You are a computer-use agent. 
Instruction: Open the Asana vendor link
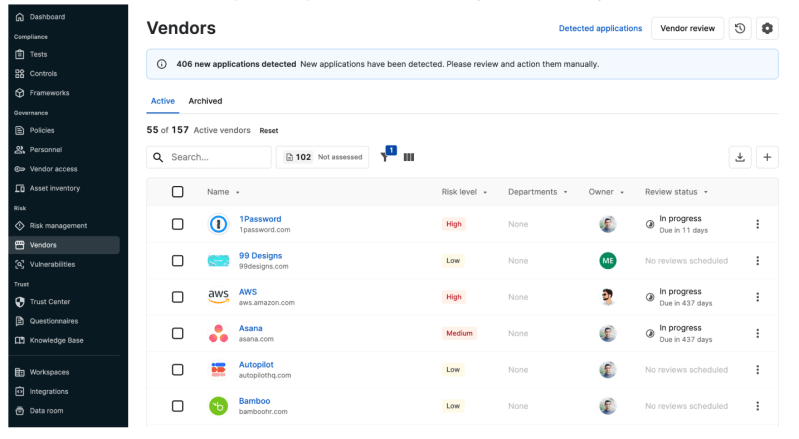click(x=251, y=328)
